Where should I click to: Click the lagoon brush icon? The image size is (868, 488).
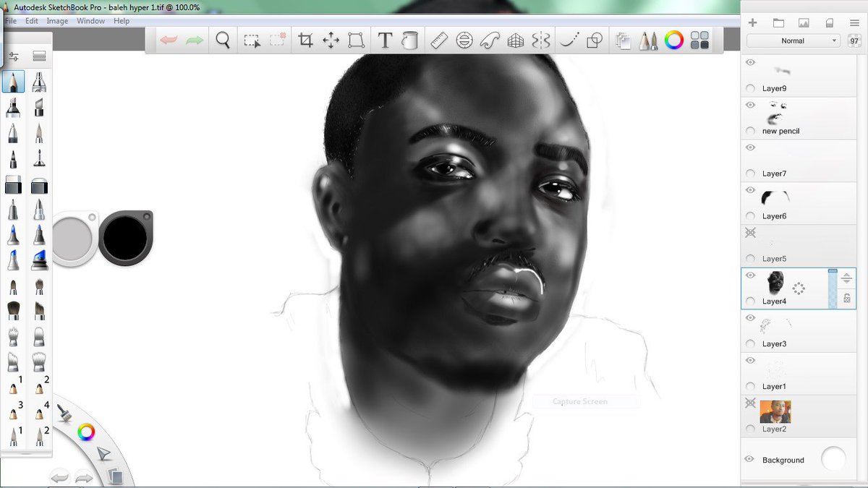[64, 413]
